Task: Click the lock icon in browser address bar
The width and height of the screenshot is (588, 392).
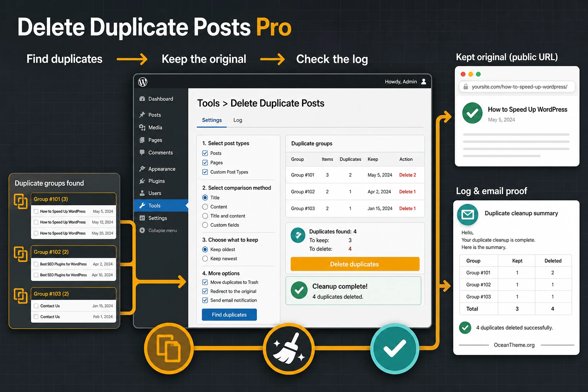Action: [x=465, y=87]
